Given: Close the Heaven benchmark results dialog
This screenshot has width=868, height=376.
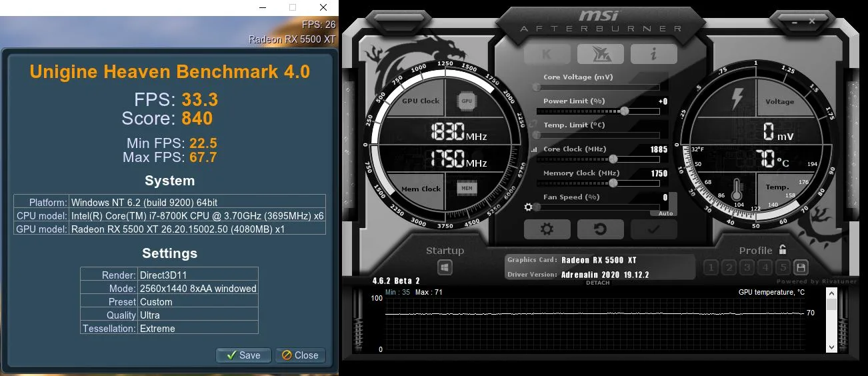Looking at the screenshot, I should coord(300,355).
